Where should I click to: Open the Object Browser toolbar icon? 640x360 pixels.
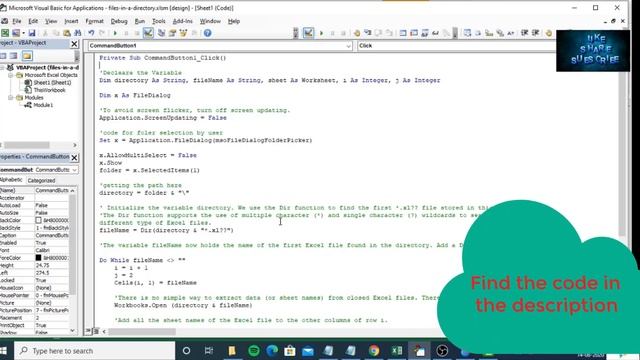click(183, 33)
